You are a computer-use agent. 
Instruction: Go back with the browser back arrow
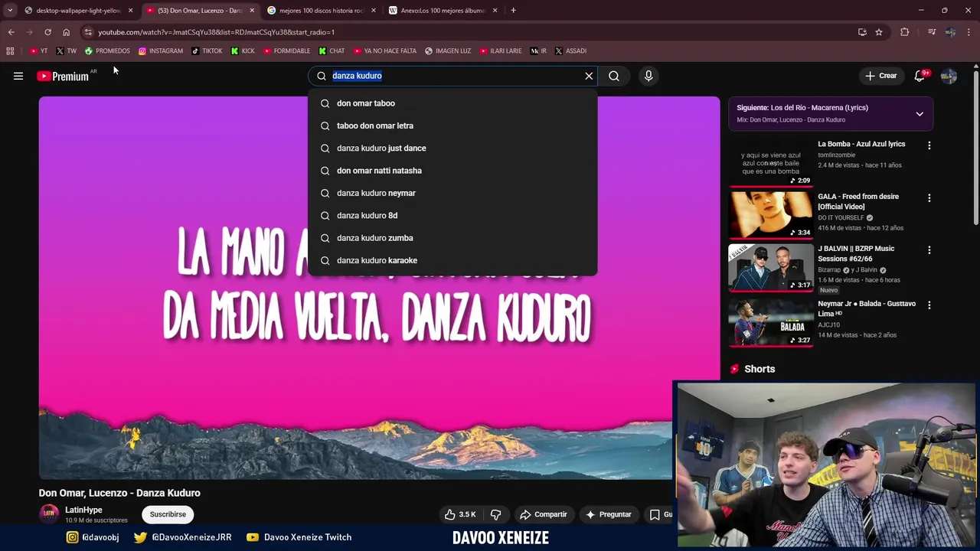point(11,32)
